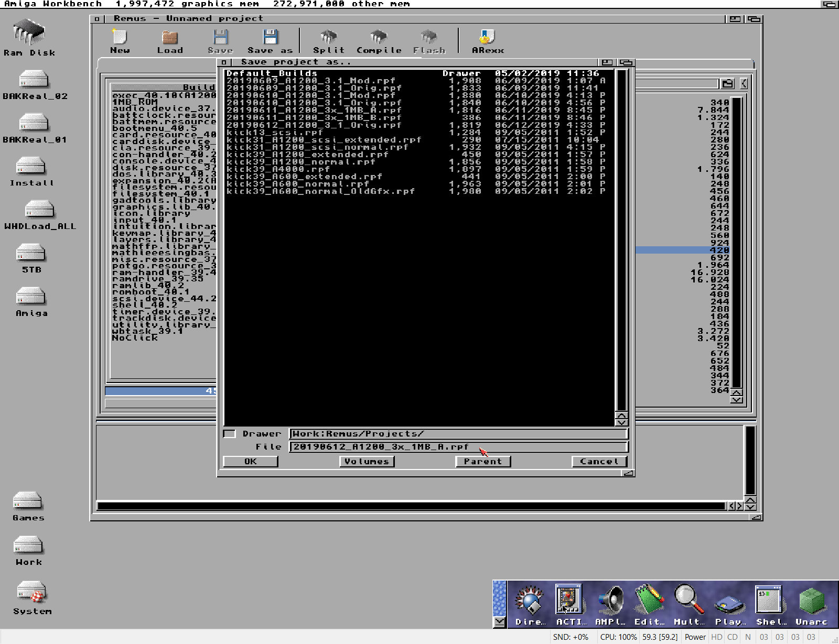Click the file list scroll up arrow
Screen dimensions: 839x644
point(622,416)
